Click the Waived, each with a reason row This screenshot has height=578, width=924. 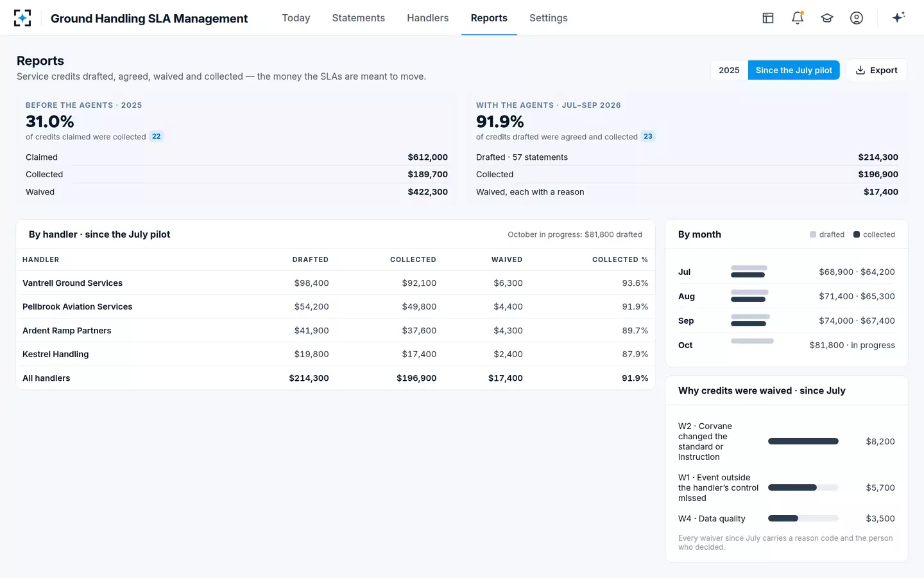click(x=687, y=192)
